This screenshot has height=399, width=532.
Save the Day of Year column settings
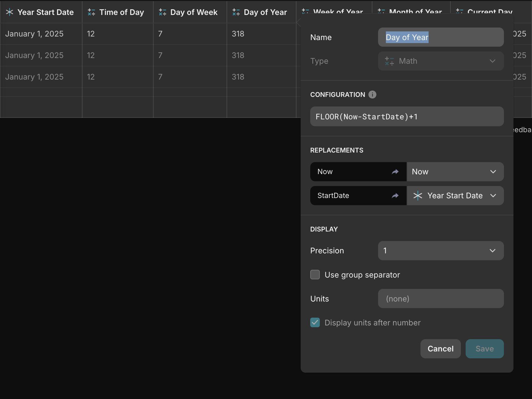[x=485, y=349]
